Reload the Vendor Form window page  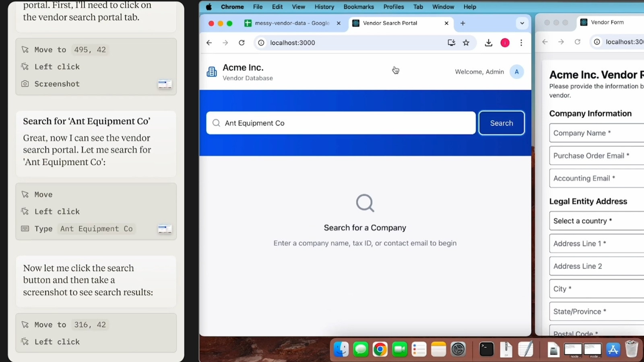pos(577,42)
